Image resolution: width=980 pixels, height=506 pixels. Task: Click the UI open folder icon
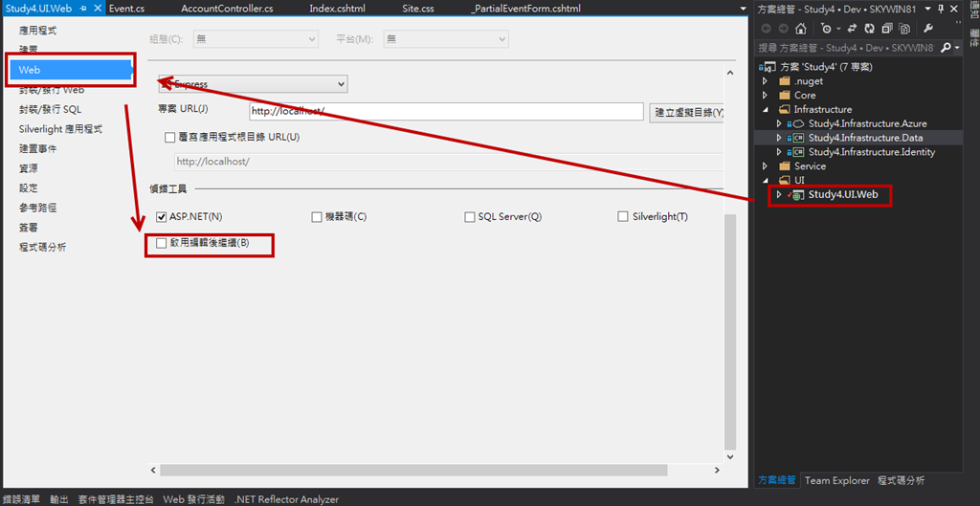coord(785,180)
